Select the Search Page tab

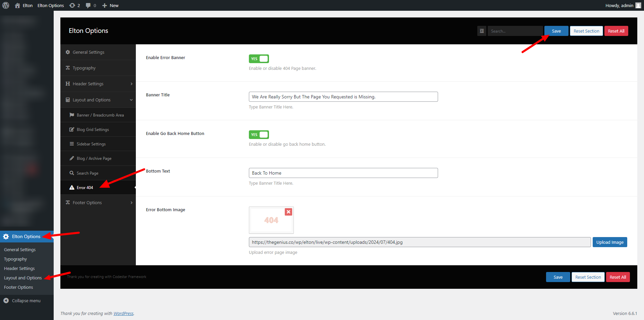87,173
